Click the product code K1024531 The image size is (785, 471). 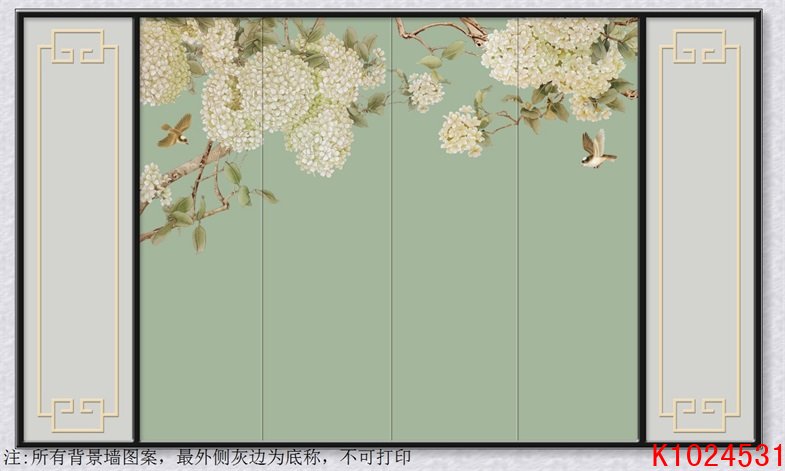tap(718, 455)
